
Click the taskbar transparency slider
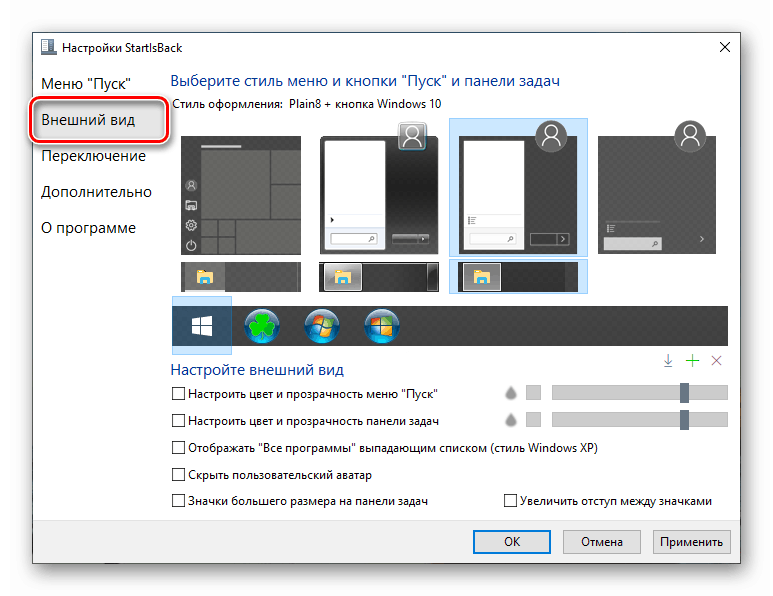pos(639,420)
